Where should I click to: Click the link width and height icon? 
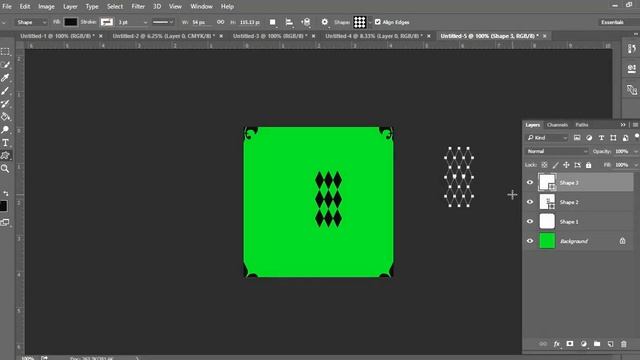pyautogui.click(x=220, y=22)
